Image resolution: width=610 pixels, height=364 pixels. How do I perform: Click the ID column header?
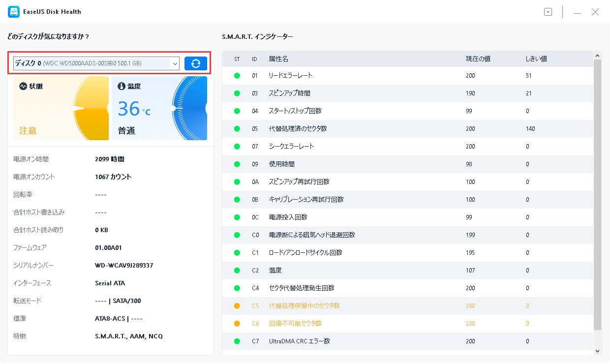(x=255, y=59)
